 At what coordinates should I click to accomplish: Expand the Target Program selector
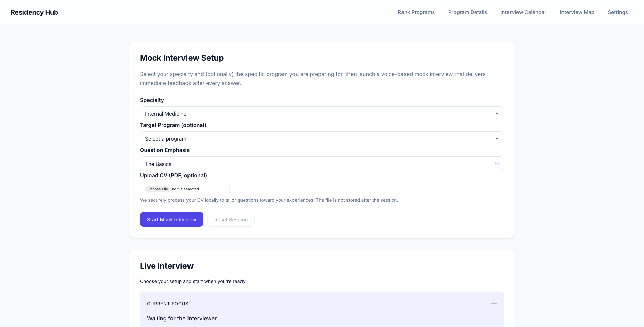pyautogui.click(x=321, y=138)
